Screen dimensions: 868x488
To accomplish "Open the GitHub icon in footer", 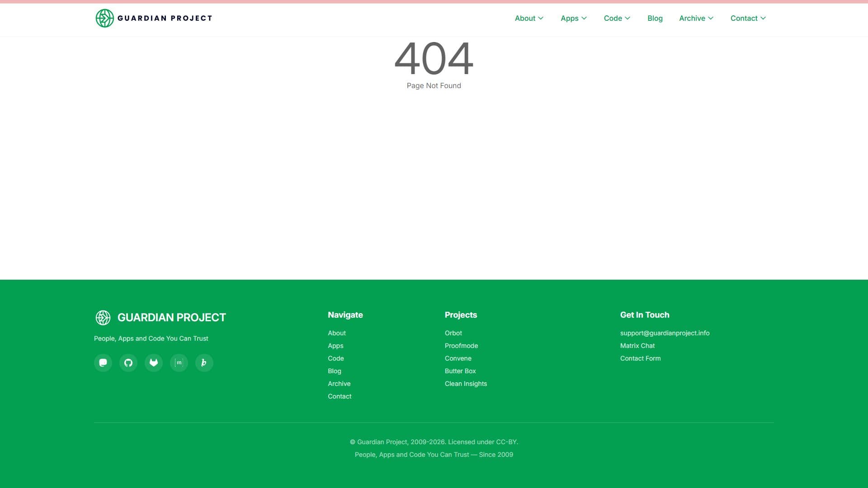I will [x=128, y=363].
